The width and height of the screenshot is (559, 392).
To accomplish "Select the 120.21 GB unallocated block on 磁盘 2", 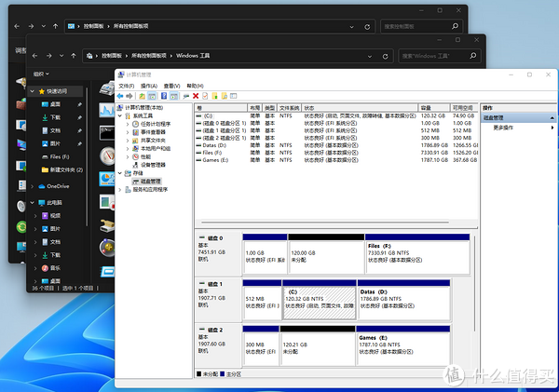I will coord(318,345).
